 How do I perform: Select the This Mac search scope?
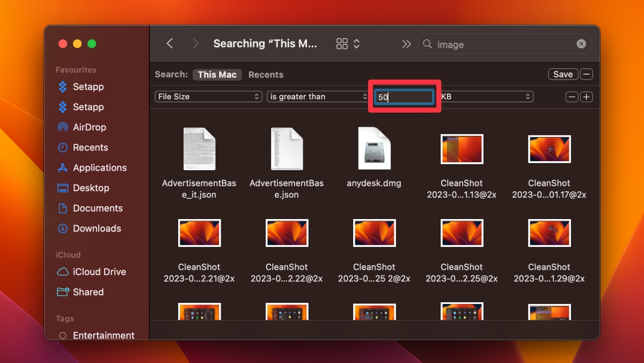pos(217,75)
